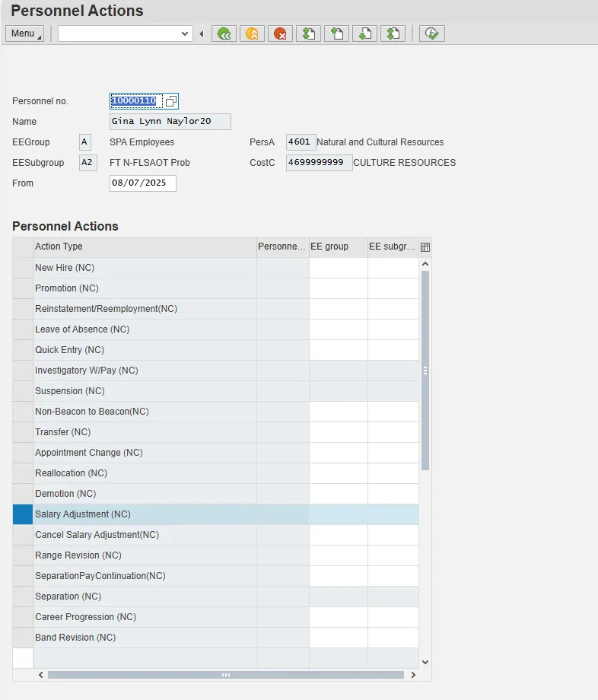The height and width of the screenshot is (700, 598).
Task: Select the Demotion (NC) row selector
Action: click(x=23, y=494)
